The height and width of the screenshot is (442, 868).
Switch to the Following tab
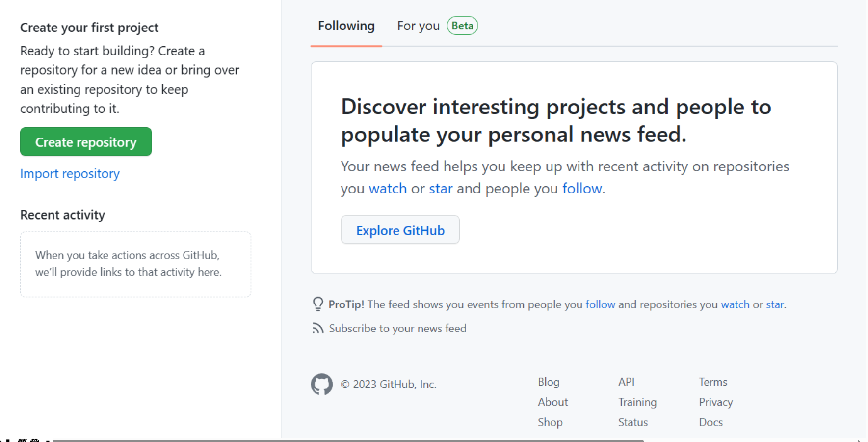346,26
